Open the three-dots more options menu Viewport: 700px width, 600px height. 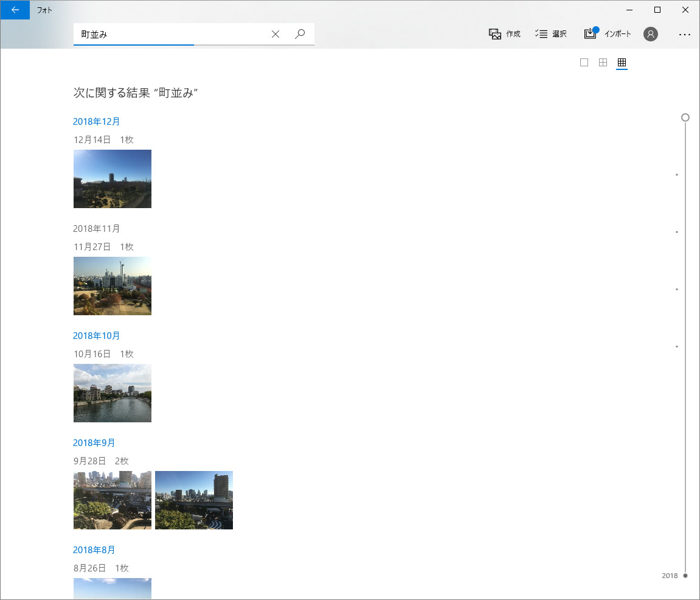tap(685, 34)
